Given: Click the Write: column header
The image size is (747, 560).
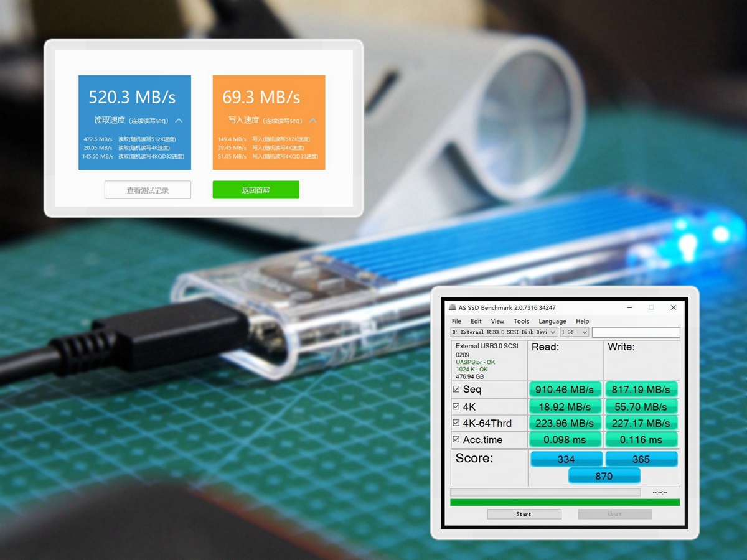Looking at the screenshot, I should pyautogui.click(x=621, y=347).
